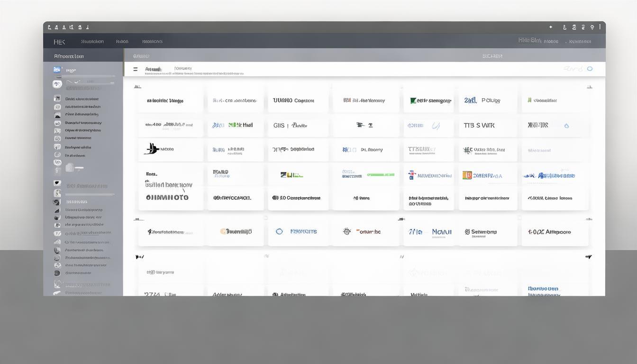This screenshot has width=637, height=364.
Task: Click the blue badge icon atop the sidebar
Action: point(57,70)
